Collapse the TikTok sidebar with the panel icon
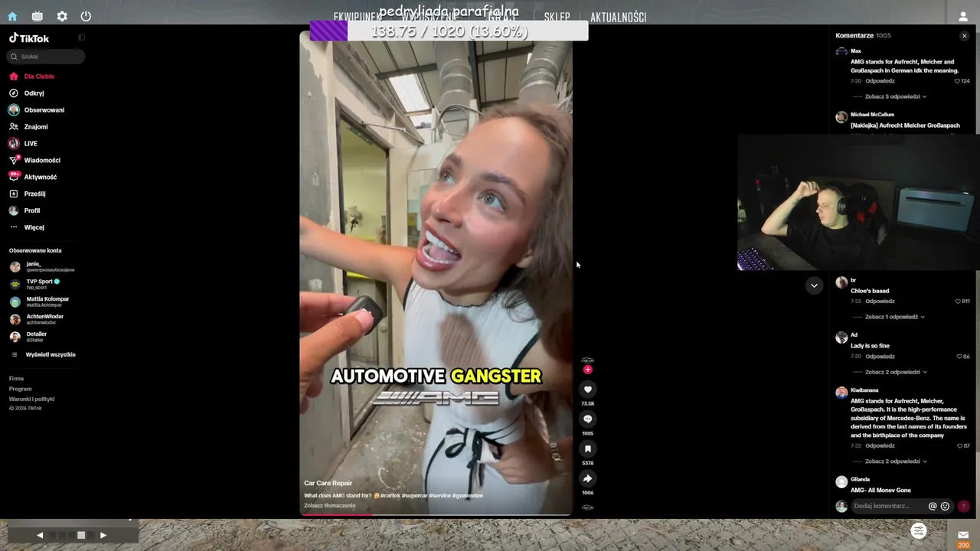Image resolution: width=980 pixels, height=551 pixels. click(81, 37)
